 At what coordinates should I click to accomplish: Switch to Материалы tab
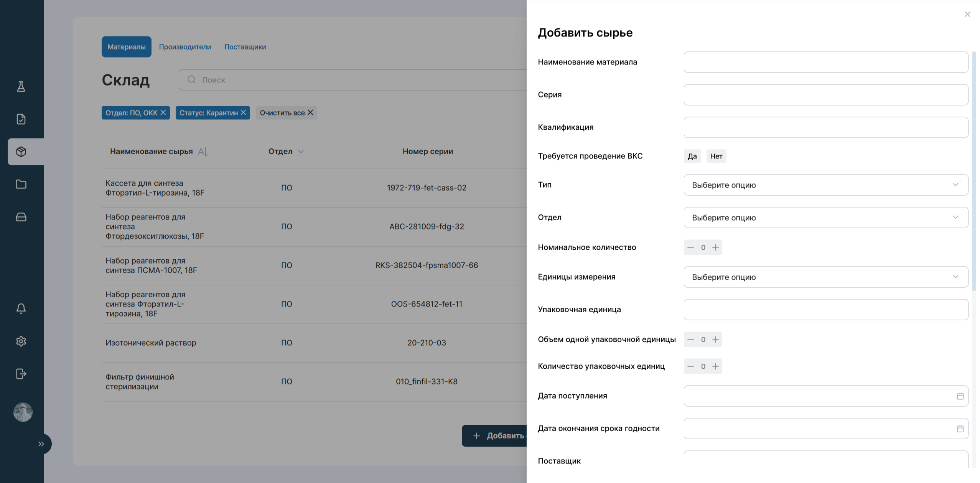click(127, 47)
